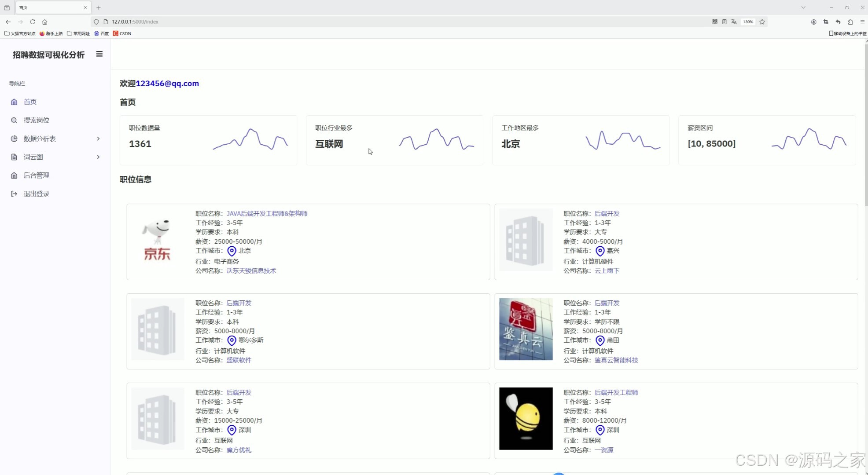
Task: Open JAVA后端开发工程师&架构师 job link
Action: pos(267,214)
